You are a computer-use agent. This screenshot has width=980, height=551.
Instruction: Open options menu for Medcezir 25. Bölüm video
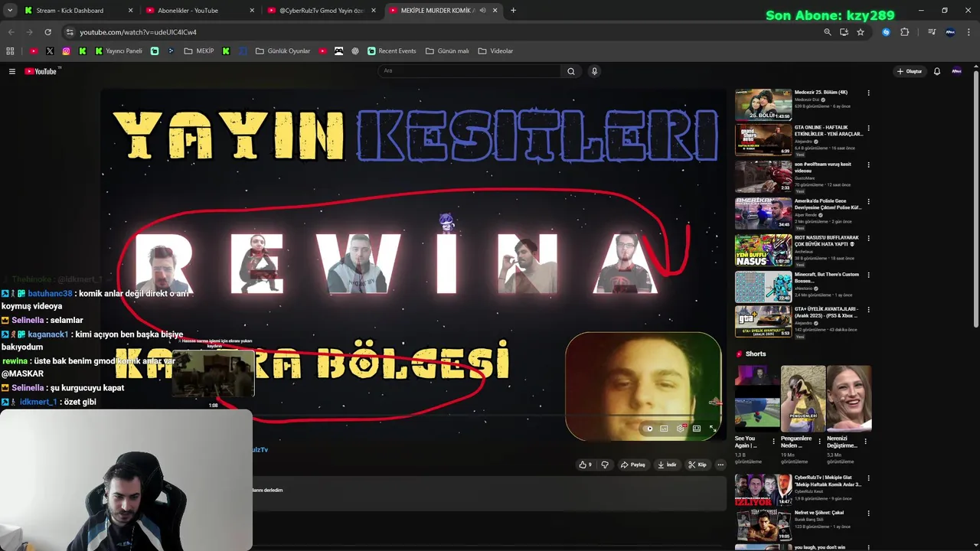(868, 93)
